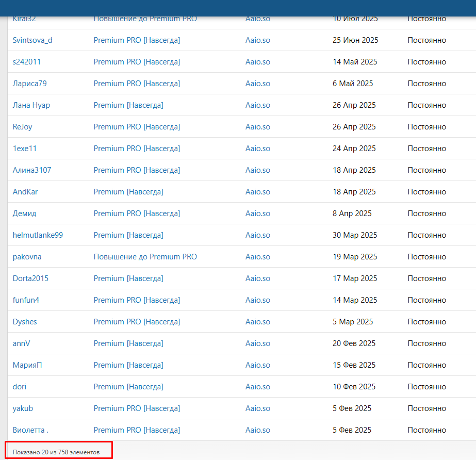This screenshot has height=460, width=476.
Task: Select date 19 Мар 2025
Action: 355,257
